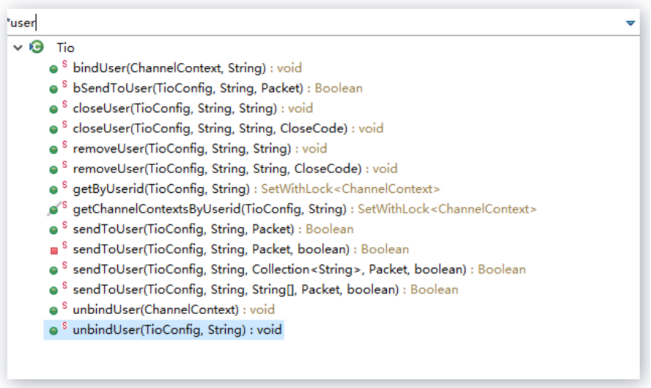Click the green icon beside bSendToUser

click(x=54, y=89)
